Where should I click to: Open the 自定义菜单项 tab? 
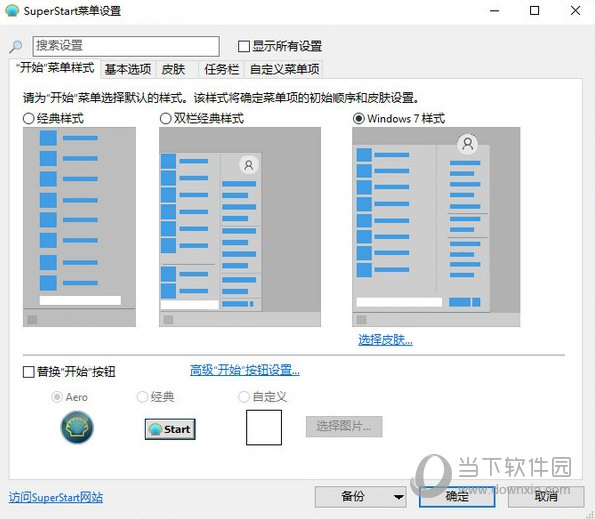[x=284, y=69]
